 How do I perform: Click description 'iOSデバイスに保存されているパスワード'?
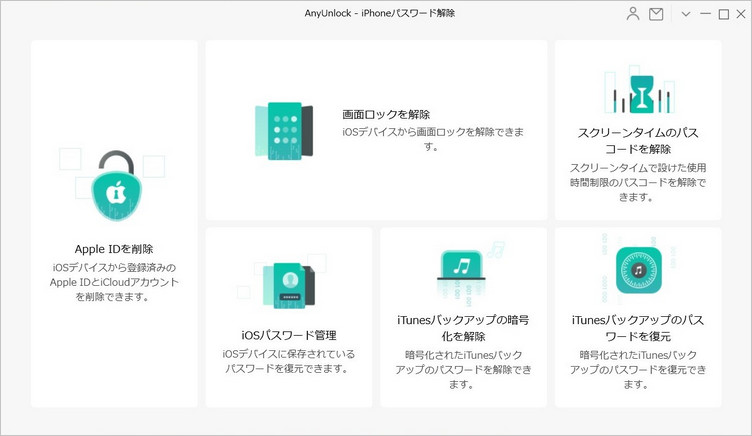(x=289, y=361)
